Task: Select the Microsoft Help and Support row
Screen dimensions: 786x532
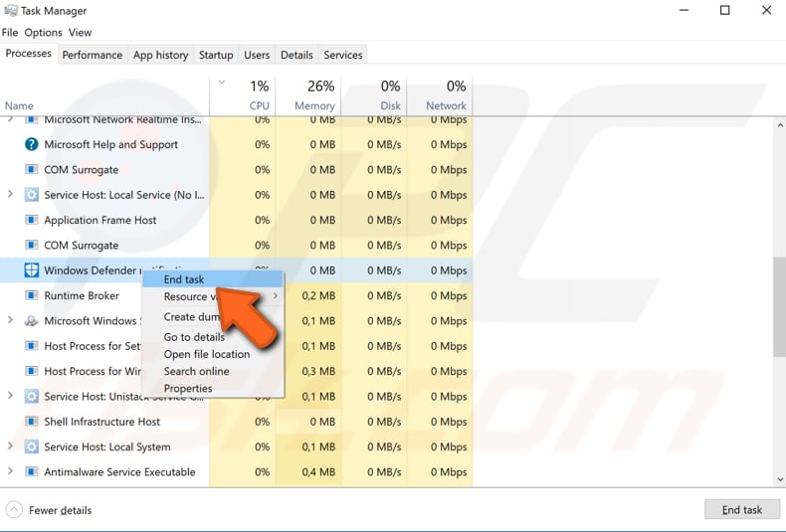Action: (x=236, y=145)
